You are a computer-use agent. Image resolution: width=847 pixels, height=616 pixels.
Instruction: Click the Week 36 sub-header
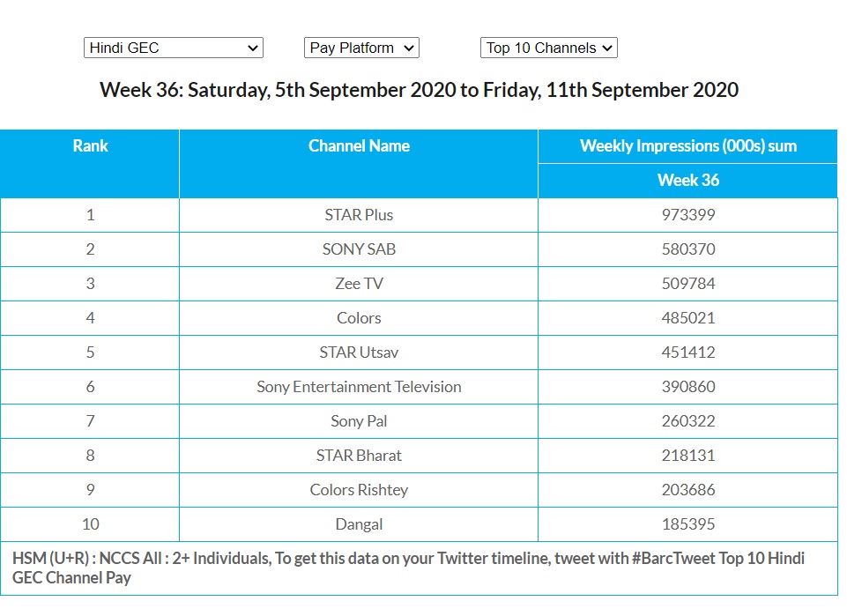pyautogui.click(x=687, y=180)
